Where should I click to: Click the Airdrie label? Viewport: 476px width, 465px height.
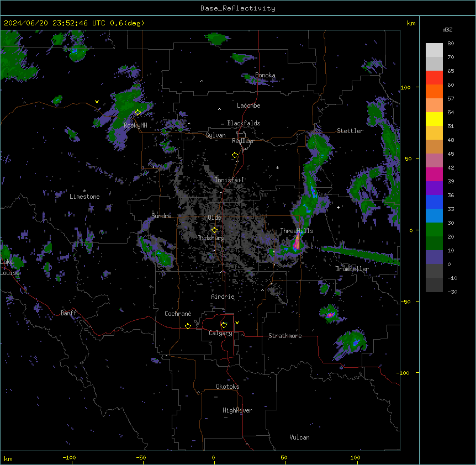(223, 297)
